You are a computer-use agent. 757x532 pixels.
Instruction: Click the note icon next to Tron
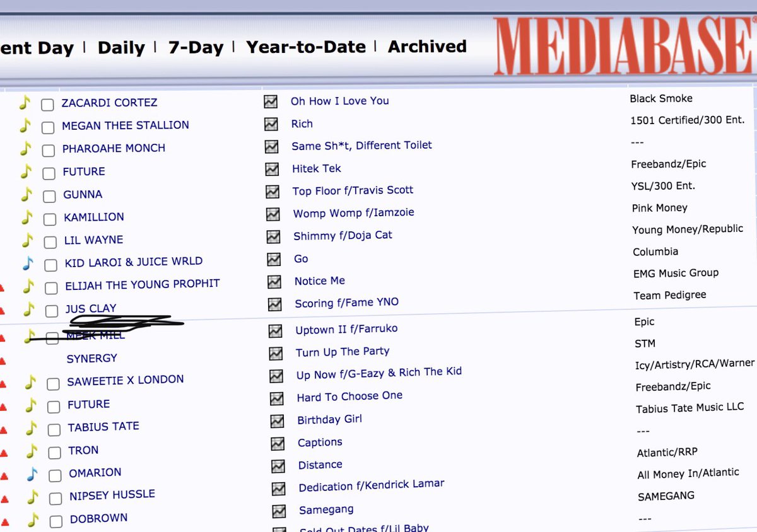pyautogui.click(x=31, y=451)
